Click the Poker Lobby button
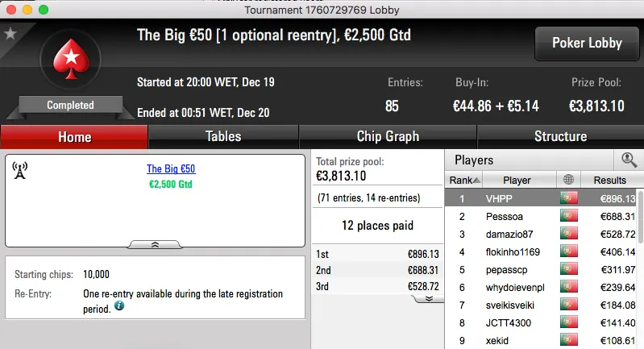644x349 pixels. point(585,44)
